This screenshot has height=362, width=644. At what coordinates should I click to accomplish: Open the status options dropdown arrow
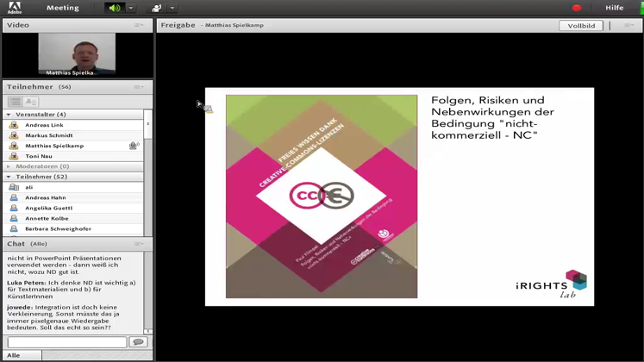pos(172,8)
